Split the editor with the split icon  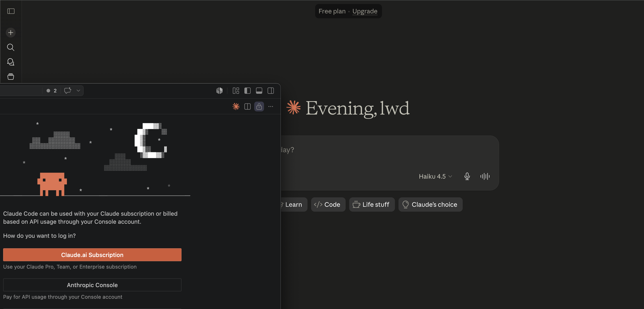point(247,107)
